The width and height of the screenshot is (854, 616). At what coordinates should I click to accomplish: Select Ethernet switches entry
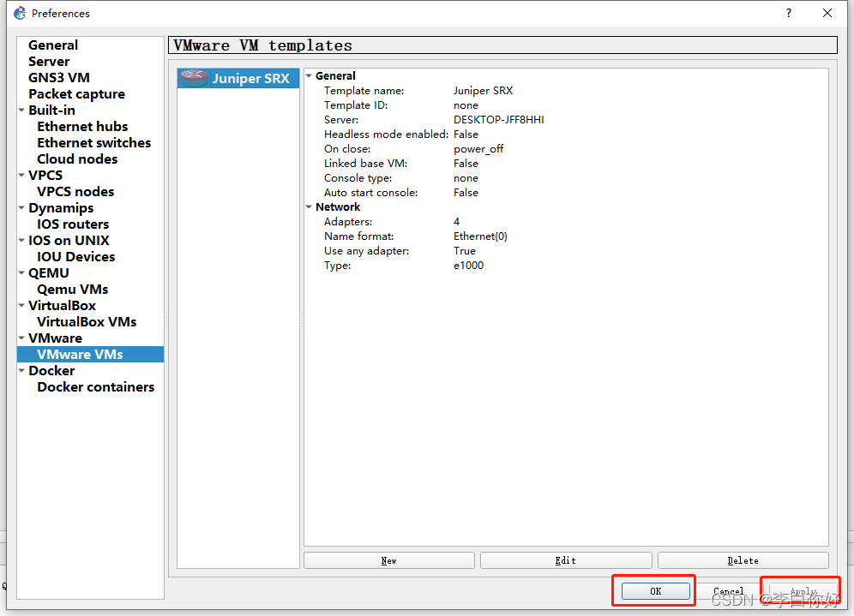point(93,142)
